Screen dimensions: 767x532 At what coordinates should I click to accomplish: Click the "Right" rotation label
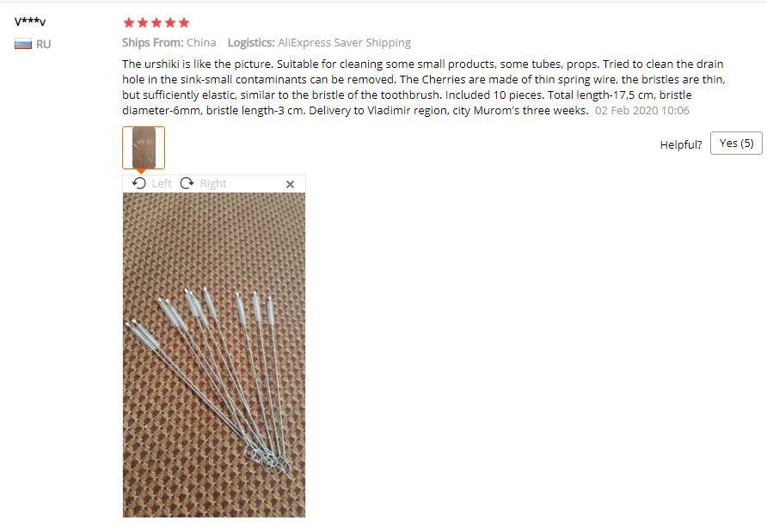coord(213,183)
